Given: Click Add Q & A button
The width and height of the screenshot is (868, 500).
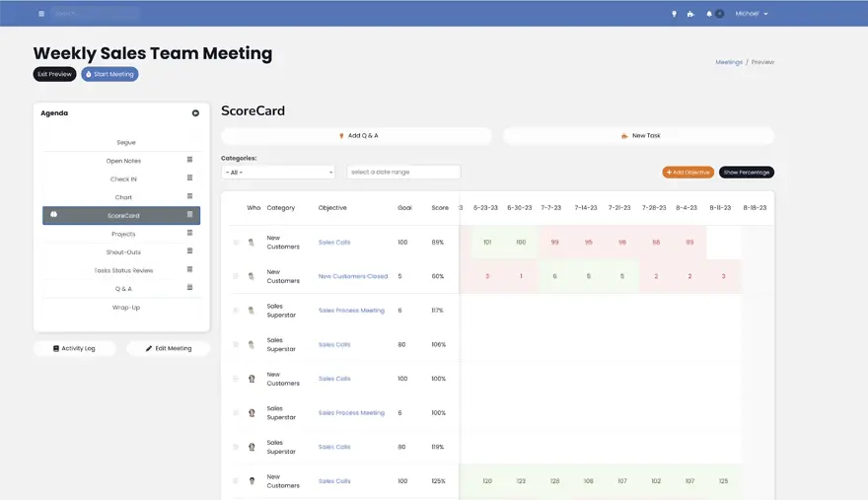Looking at the screenshot, I should 356,136.
